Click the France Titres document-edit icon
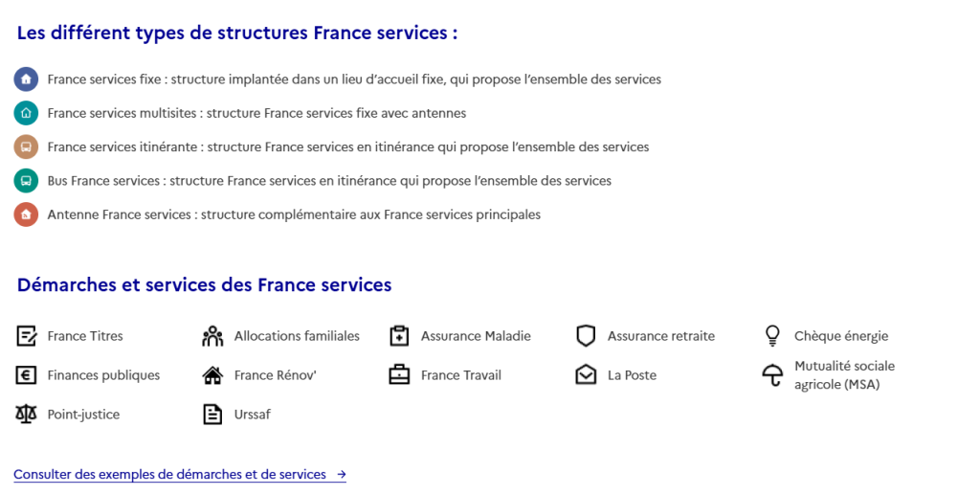Image resolution: width=980 pixels, height=495 pixels. click(26, 336)
